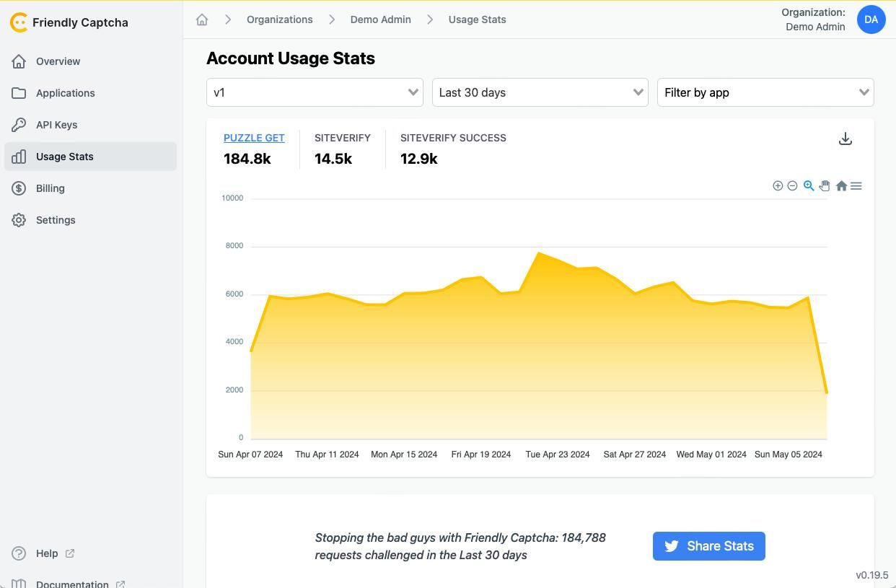Viewport: 896px width, 588px height.
Task: Open the Last 30 days range dropdown
Action: 540,92
